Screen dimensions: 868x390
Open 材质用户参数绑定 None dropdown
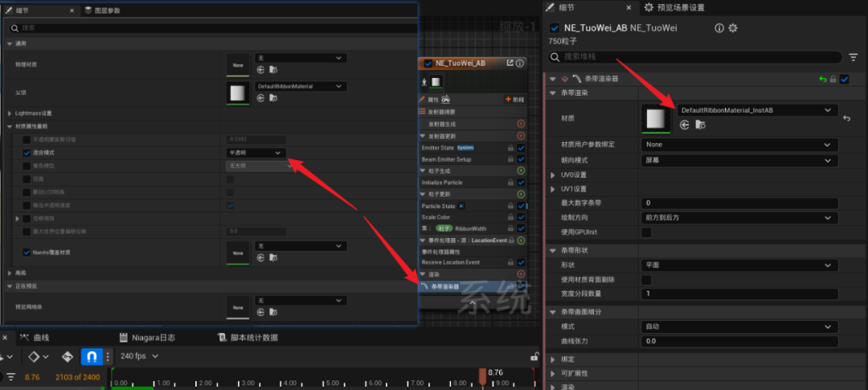pos(739,145)
